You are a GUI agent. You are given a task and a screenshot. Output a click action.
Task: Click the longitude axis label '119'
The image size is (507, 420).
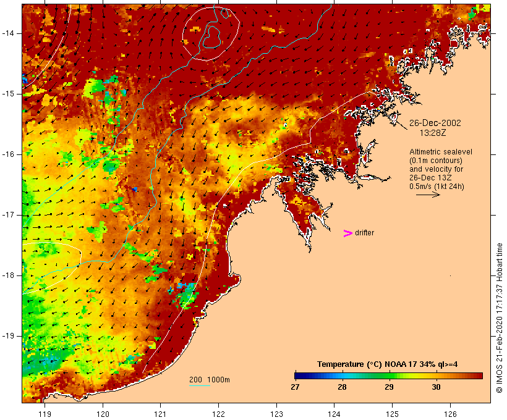tap(45, 414)
